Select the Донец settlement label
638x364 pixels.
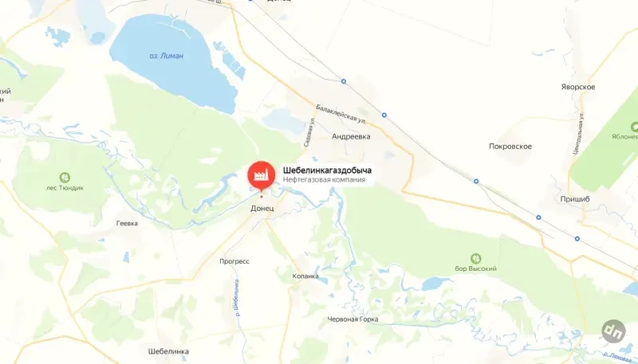coord(262,208)
